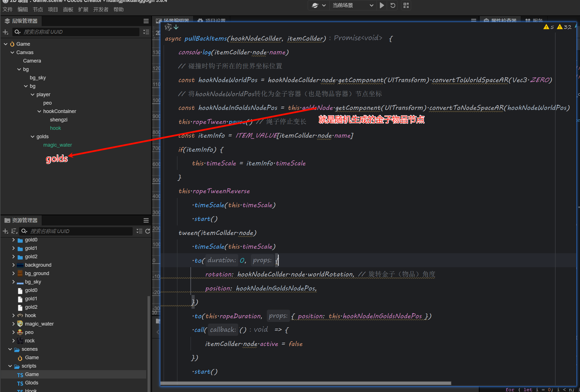Collapse the golds node in hierarchy
580x392 pixels.
[33, 137]
